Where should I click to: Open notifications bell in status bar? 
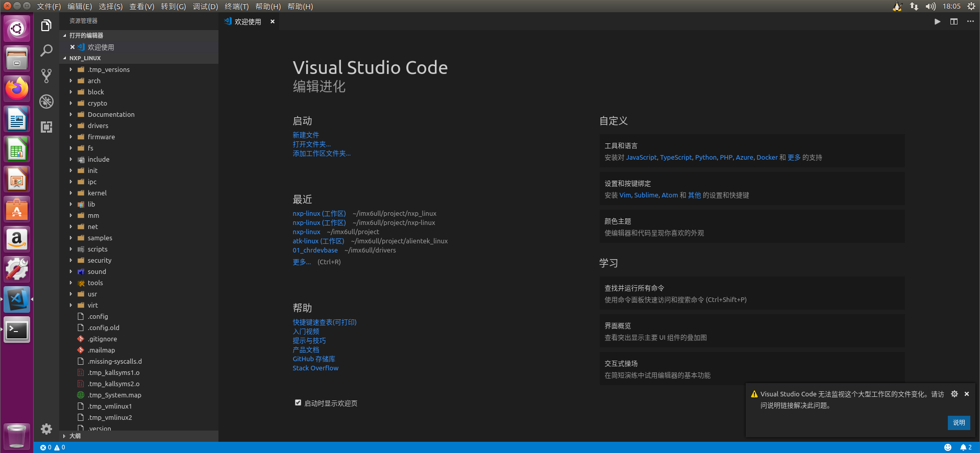pyautogui.click(x=966, y=447)
